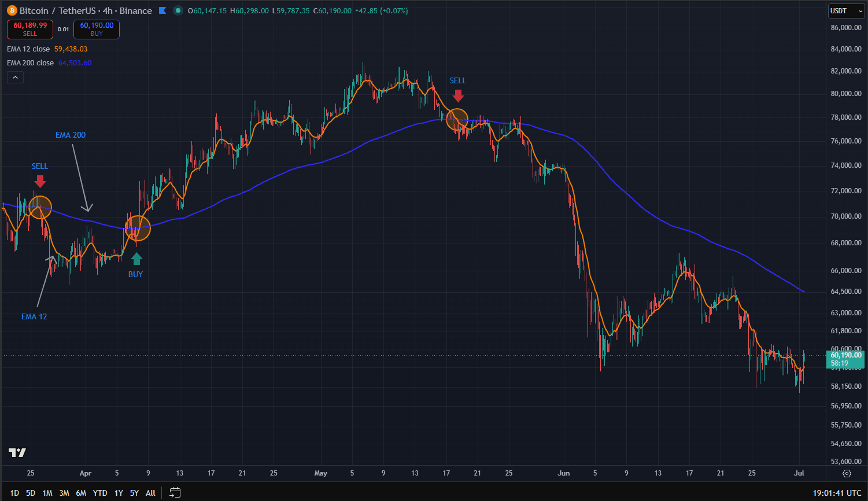Open chart settings gear on time axis
Image resolution: width=868 pixels, height=501 pixels.
tap(847, 473)
